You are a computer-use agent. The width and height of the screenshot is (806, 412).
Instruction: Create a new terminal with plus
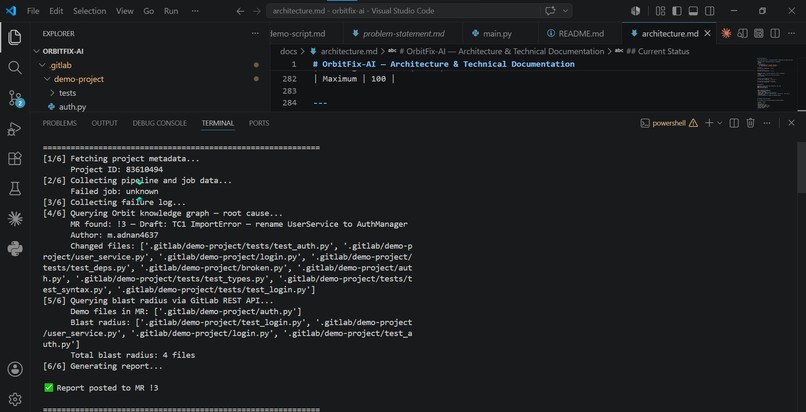[709, 123]
